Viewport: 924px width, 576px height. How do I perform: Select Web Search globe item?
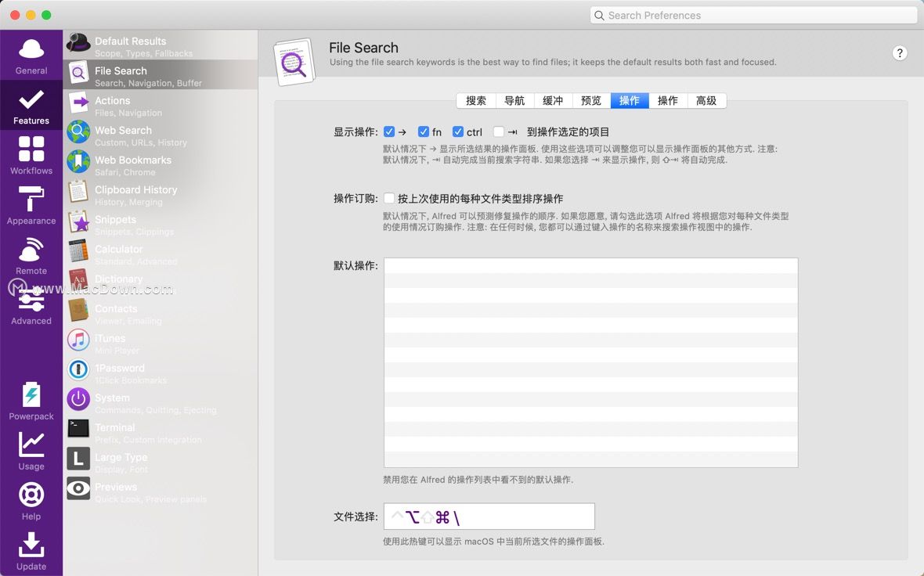point(161,135)
